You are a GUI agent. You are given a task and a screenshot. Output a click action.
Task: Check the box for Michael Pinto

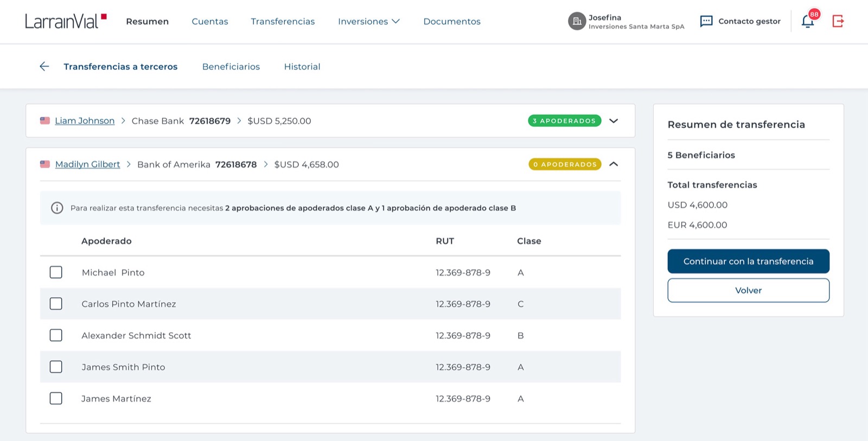point(56,272)
